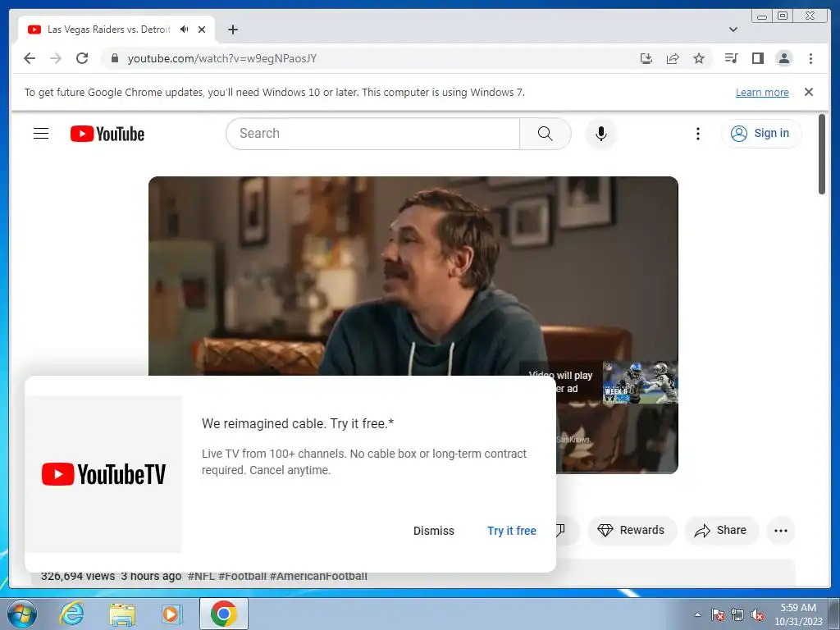This screenshot has width=840, height=630.
Task: Click the Rewards button
Action: 632,531
